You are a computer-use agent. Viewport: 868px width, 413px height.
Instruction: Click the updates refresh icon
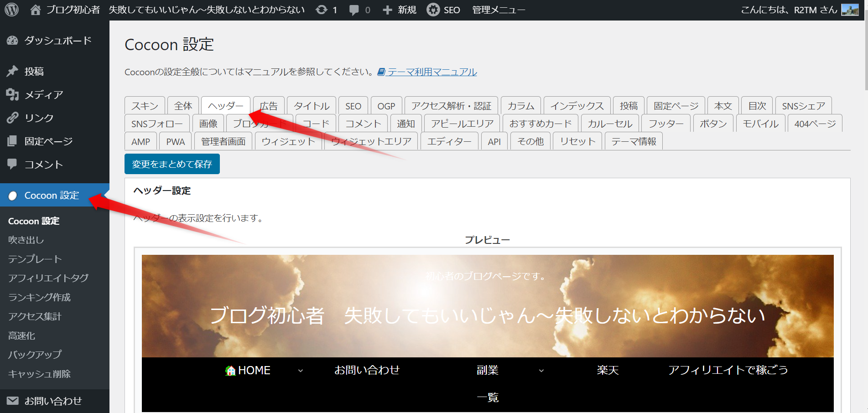322,10
